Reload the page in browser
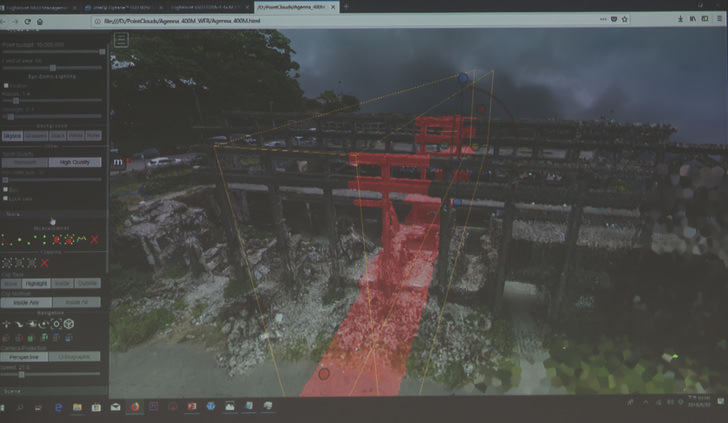This screenshot has height=423, width=728. 27,21
